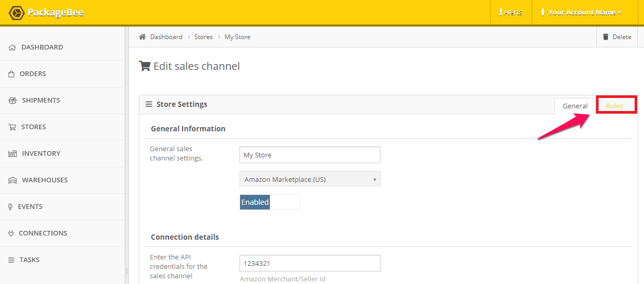
Task: Click the Dashboard house icon in sidebar
Action: (x=12, y=47)
